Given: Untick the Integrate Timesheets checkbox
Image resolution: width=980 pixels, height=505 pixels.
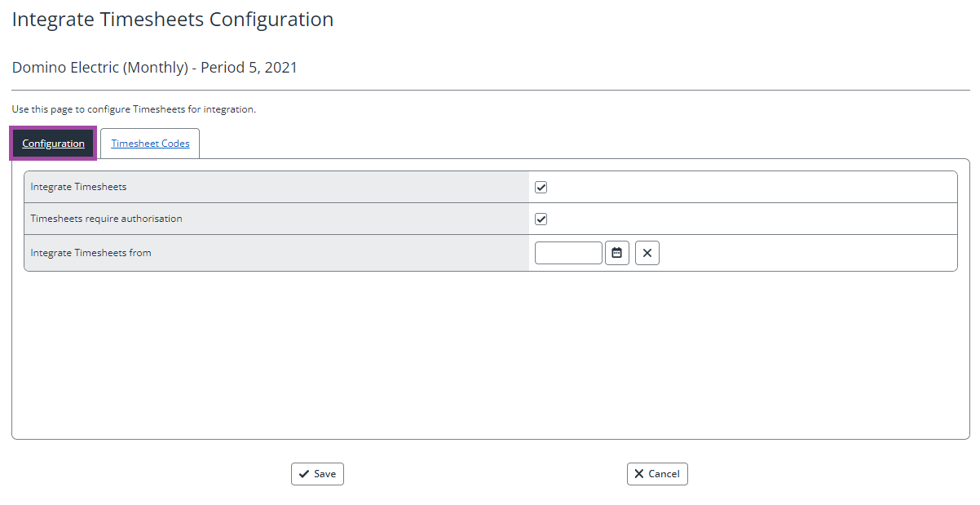Looking at the screenshot, I should [x=541, y=187].
